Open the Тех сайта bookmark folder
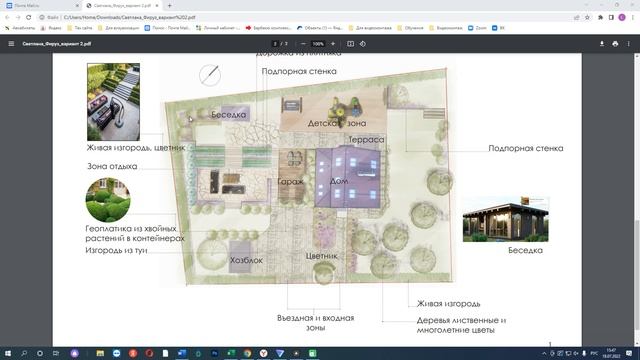This screenshot has height=360, width=640. click(80, 28)
